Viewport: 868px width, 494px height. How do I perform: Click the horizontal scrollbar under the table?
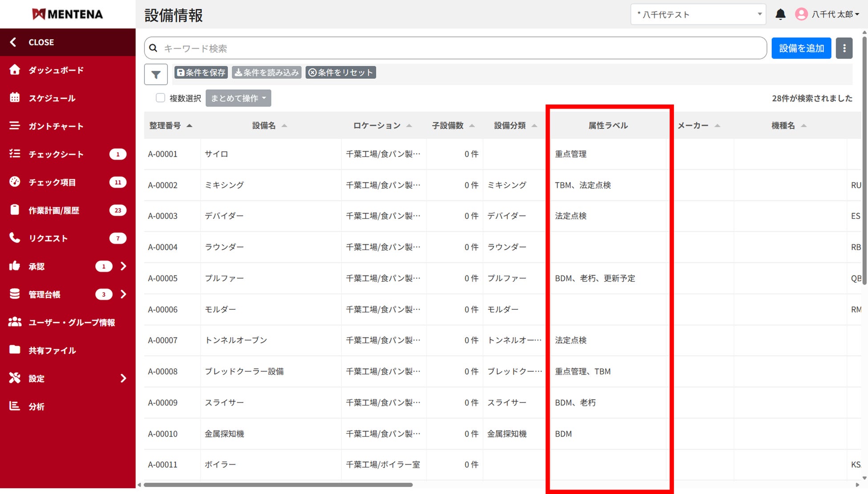[278, 485]
